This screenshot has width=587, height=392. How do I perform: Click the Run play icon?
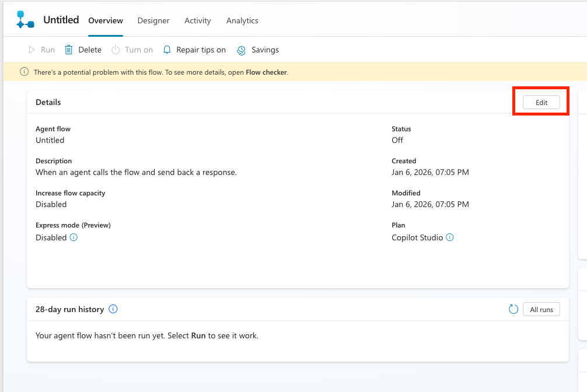click(32, 50)
